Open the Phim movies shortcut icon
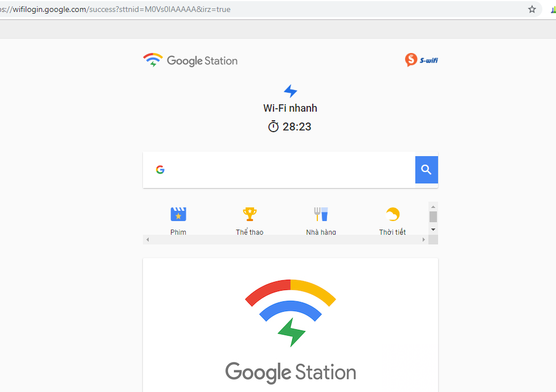 click(x=178, y=215)
